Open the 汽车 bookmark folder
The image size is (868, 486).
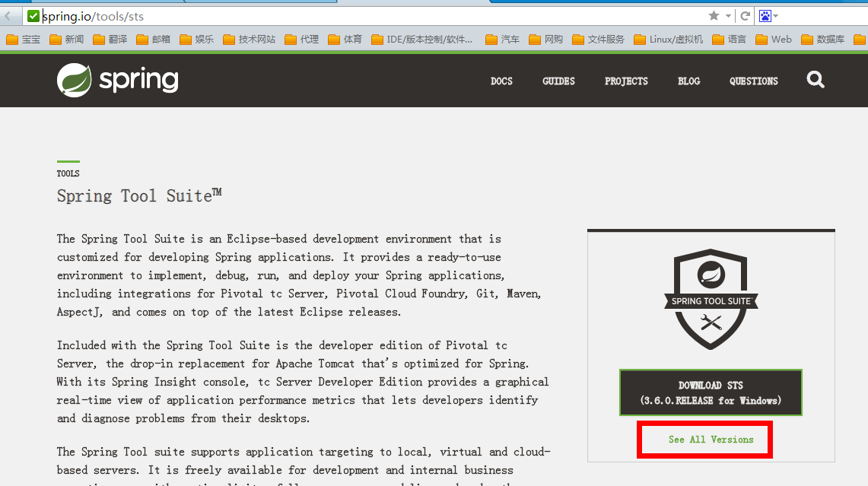pos(503,40)
